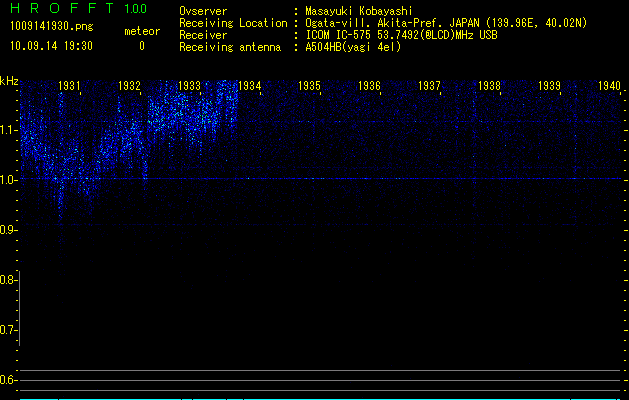
Task: Click the meteor label
Action: point(142,31)
